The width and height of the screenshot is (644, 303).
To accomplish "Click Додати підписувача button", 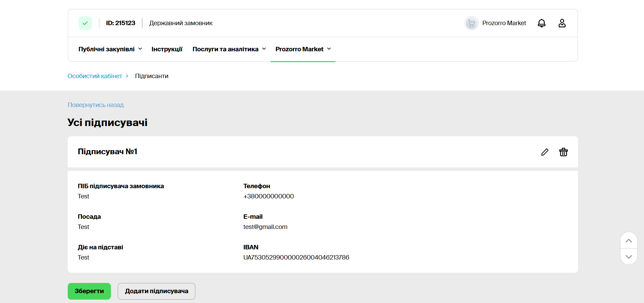I will (156, 291).
